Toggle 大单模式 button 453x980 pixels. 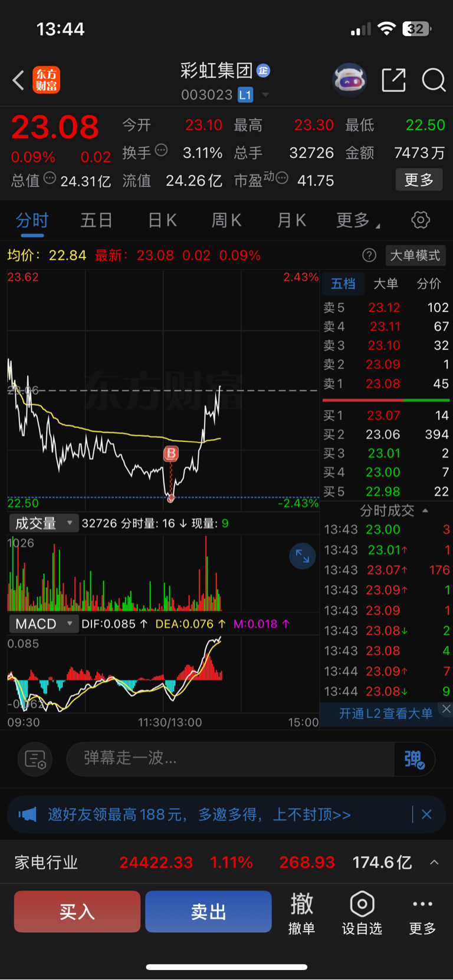click(x=415, y=256)
